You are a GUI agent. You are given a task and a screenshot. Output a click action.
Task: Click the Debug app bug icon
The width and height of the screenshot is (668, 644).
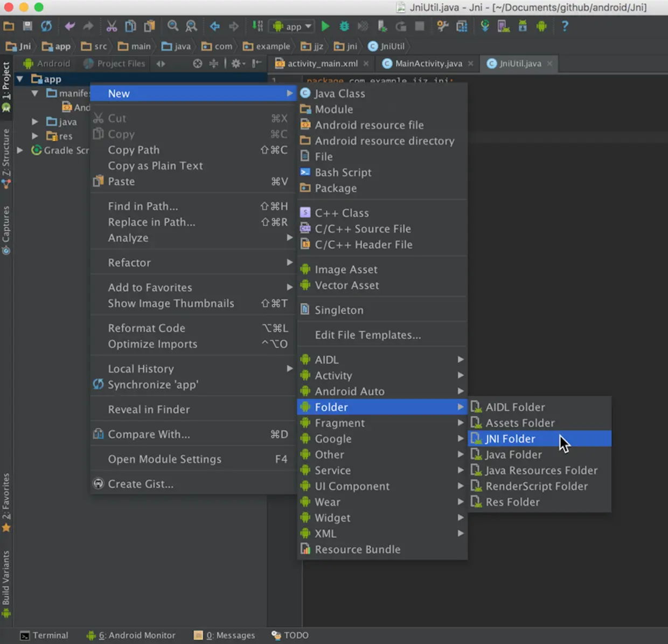click(x=344, y=26)
